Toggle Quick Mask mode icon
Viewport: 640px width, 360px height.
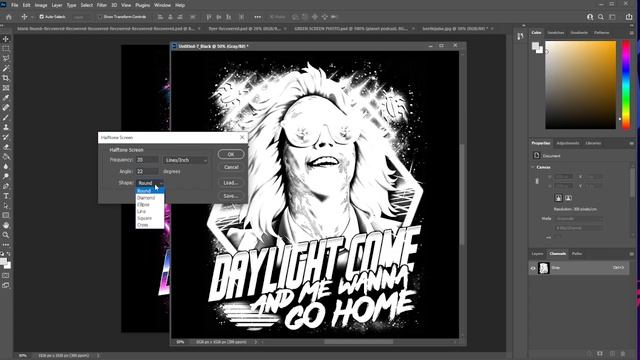(6, 276)
